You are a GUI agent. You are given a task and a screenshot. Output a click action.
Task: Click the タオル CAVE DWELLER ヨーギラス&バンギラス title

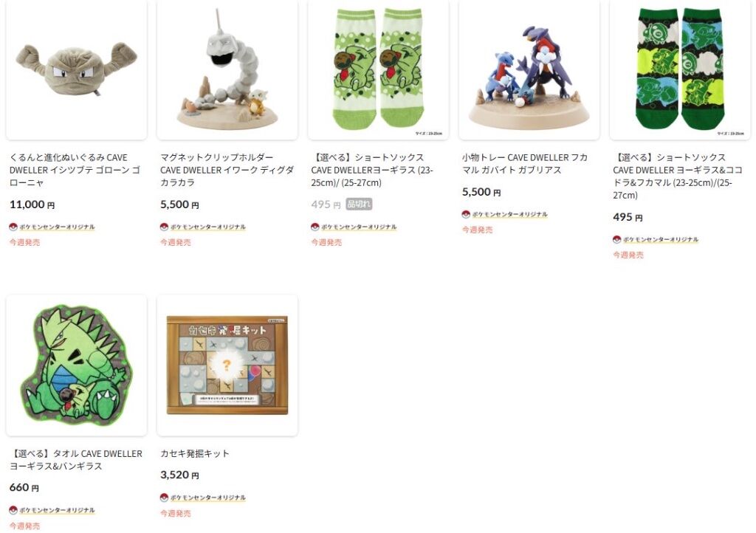(76, 460)
